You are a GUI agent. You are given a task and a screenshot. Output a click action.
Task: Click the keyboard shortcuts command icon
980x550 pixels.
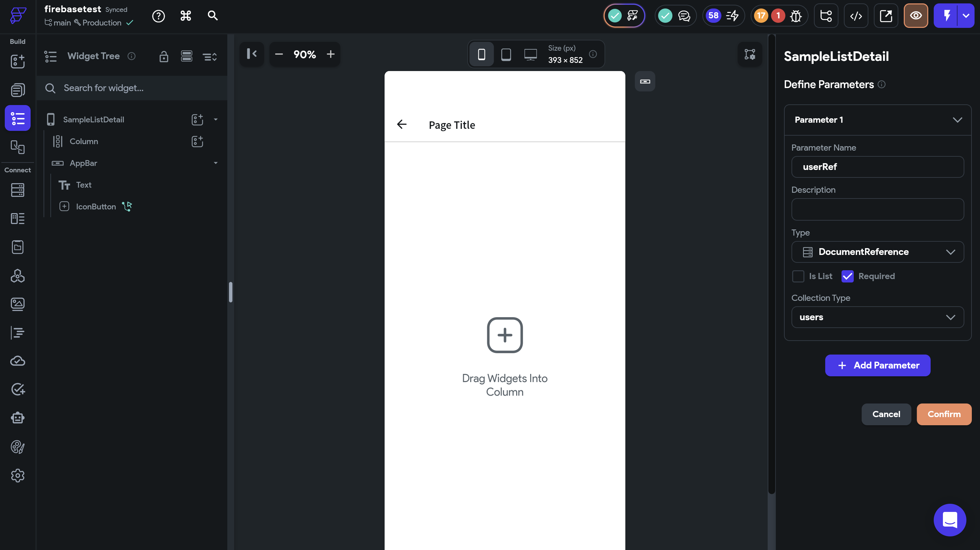coord(186,16)
